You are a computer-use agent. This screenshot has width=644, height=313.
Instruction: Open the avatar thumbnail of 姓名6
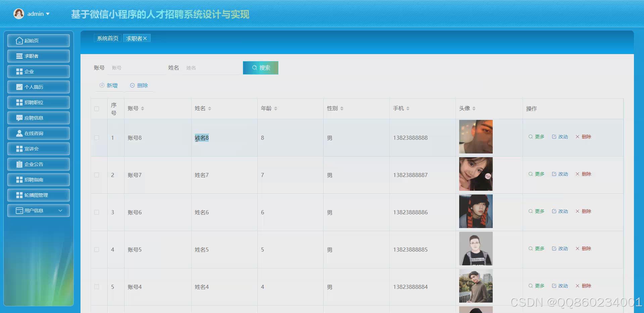point(476,211)
